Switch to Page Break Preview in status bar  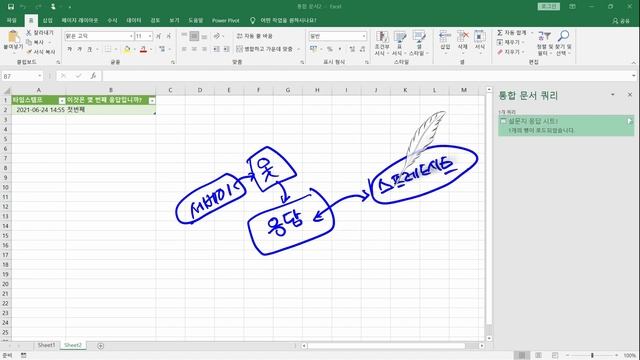[555, 356]
